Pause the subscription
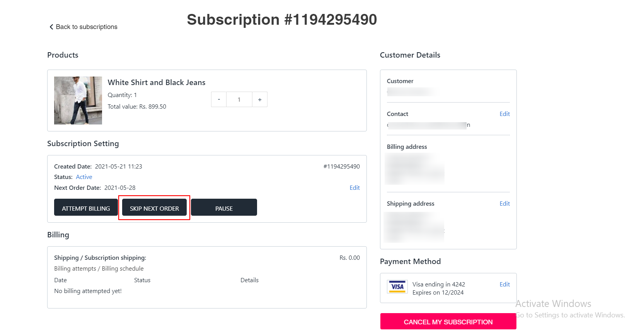The image size is (644, 334). 224,207
